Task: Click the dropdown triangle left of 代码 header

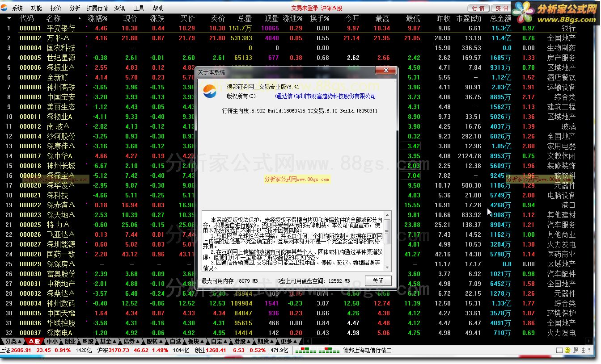Action: point(9,18)
